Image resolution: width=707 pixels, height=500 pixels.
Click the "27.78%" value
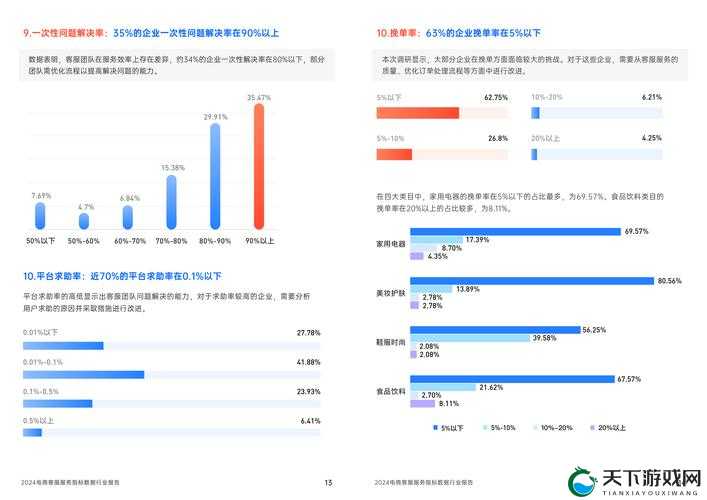point(308,333)
